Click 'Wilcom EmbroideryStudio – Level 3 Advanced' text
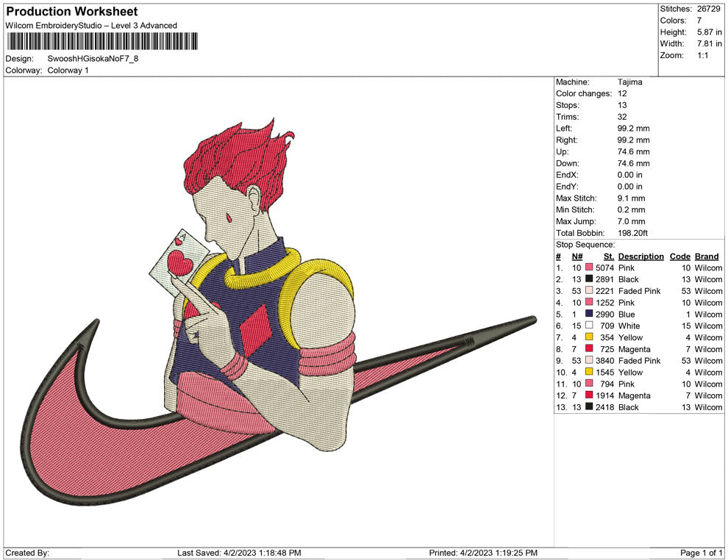Screen dimensions: 728x560 click(x=91, y=26)
